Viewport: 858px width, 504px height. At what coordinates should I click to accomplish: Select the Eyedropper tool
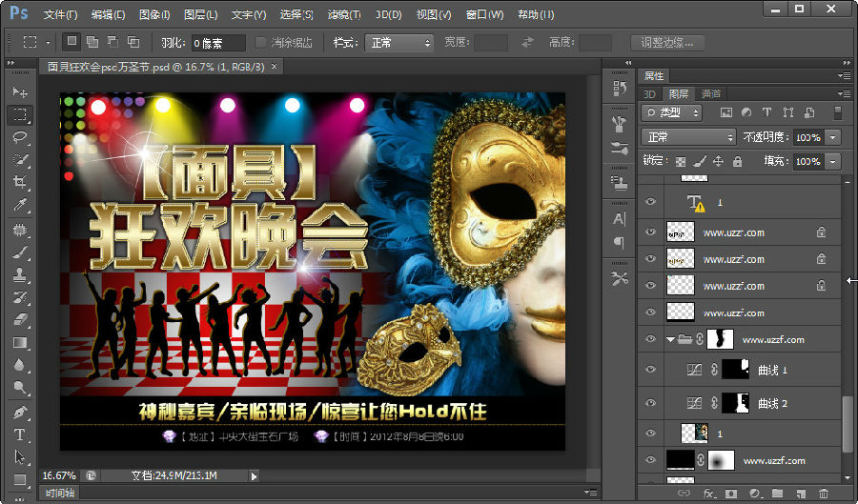click(20, 205)
